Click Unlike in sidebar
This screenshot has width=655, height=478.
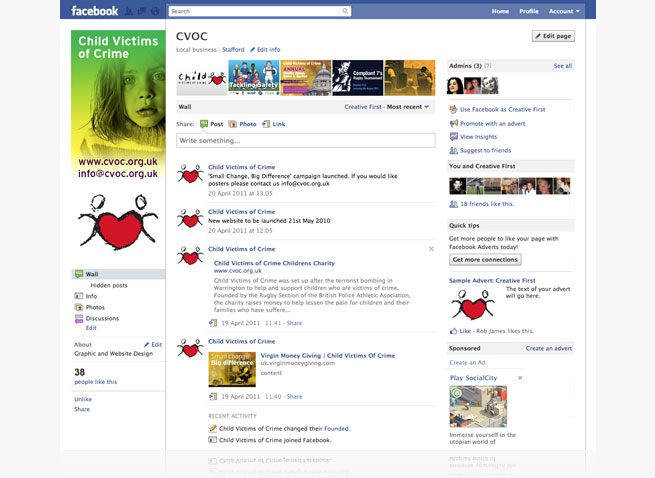coord(83,399)
